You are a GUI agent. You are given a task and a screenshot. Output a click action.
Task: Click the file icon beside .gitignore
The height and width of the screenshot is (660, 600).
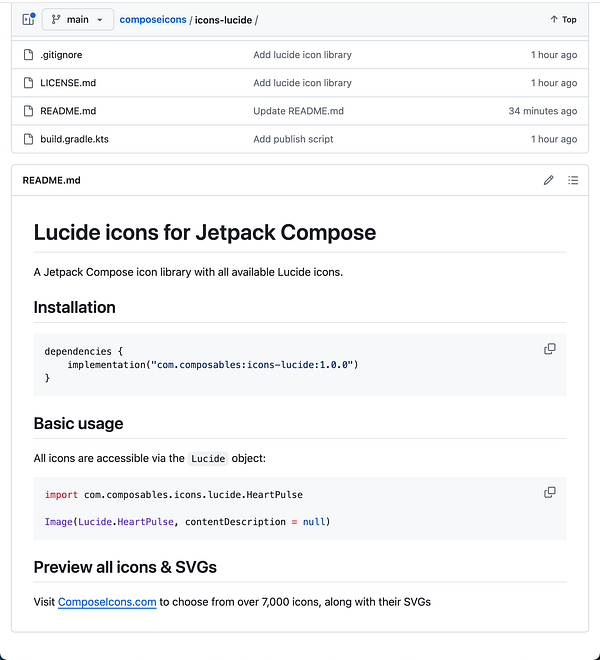point(28,55)
